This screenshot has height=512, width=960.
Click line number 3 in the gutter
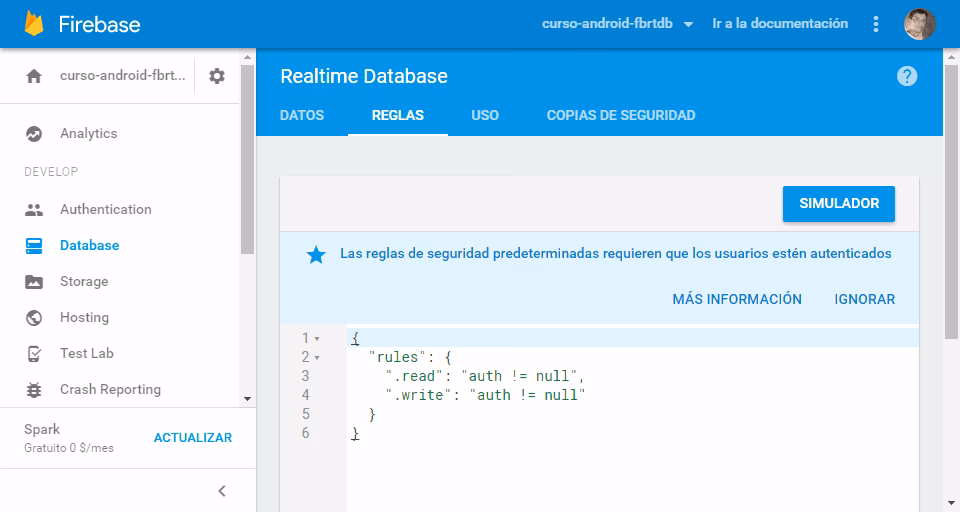pos(306,376)
